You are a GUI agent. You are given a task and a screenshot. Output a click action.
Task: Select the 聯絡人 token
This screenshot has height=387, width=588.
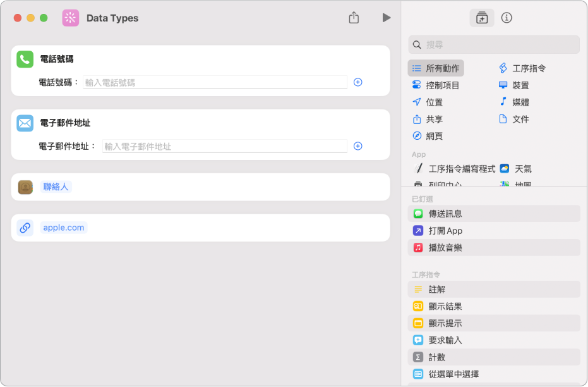pos(56,187)
